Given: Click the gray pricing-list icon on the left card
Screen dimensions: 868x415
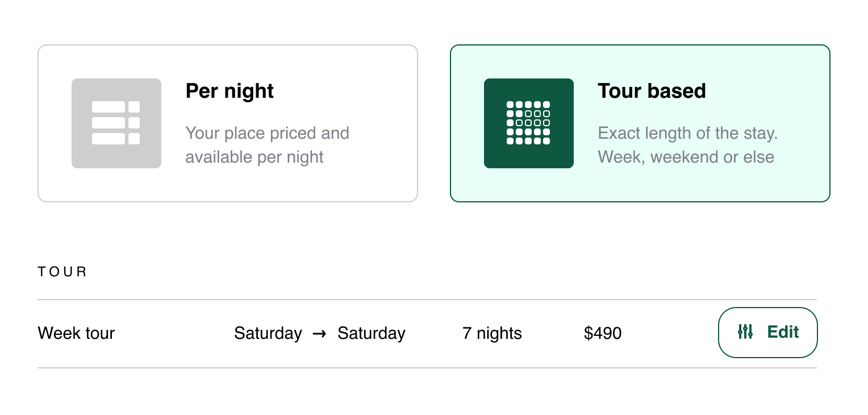Looking at the screenshot, I should click(116, 123).
